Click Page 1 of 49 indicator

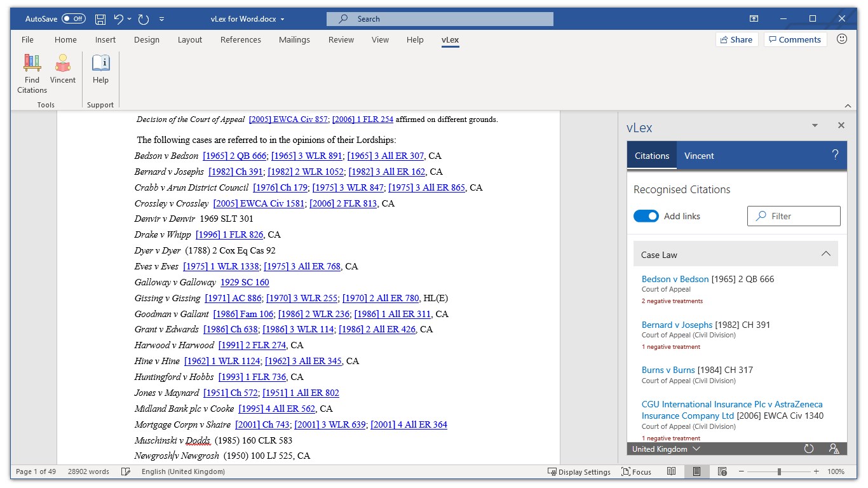(36, 471)
